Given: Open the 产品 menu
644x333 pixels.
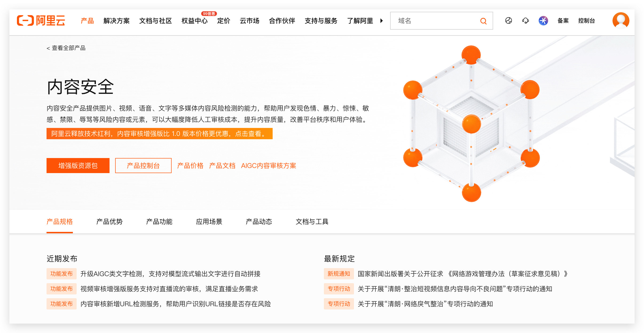Looking at the screenshot, I should click(87, 21).
